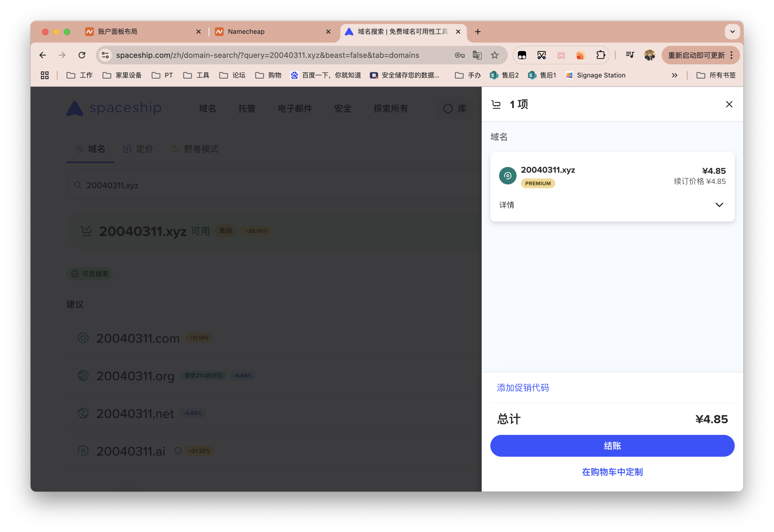
Task: Click the 结账 checkout button
Action: [x=612, y=446]
